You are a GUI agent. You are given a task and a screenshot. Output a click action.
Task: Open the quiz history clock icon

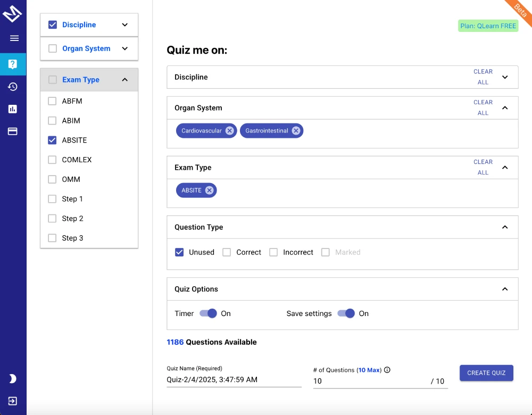pyautogui.click(x=13, y=87)
